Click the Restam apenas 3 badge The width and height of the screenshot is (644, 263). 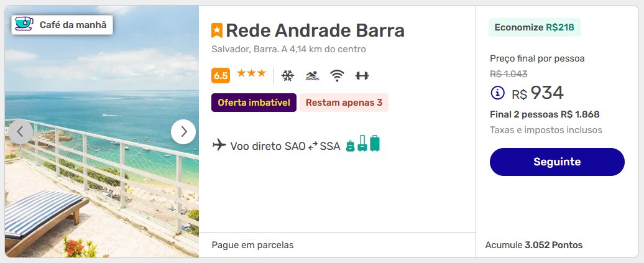pos(344,103)
